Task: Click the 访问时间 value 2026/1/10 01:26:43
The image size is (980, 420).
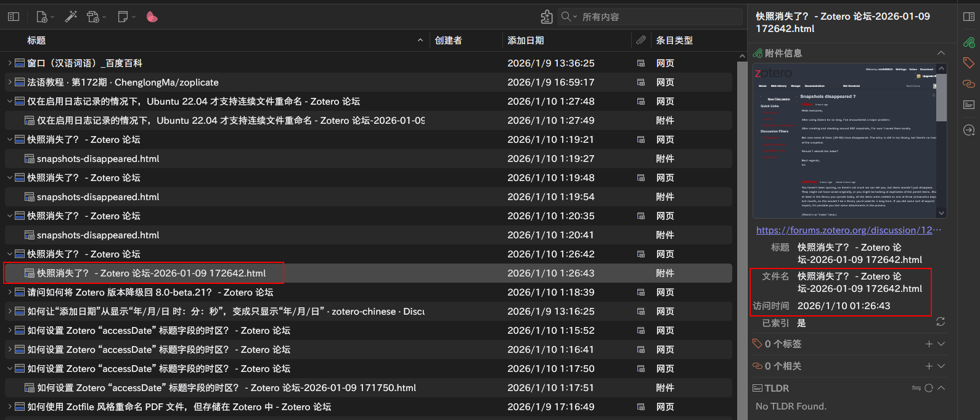Action: [844, 305]
